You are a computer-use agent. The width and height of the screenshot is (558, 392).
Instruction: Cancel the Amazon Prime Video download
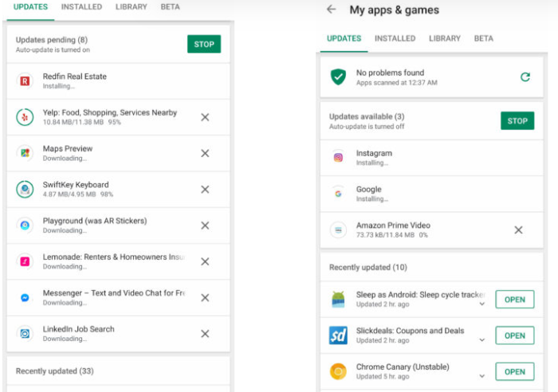click(x=518, y=229)
